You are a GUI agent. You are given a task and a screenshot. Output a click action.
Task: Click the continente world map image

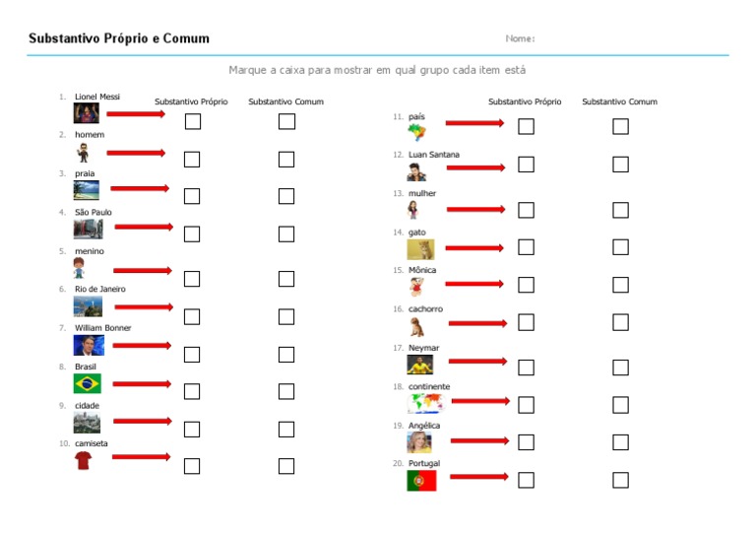425,404
